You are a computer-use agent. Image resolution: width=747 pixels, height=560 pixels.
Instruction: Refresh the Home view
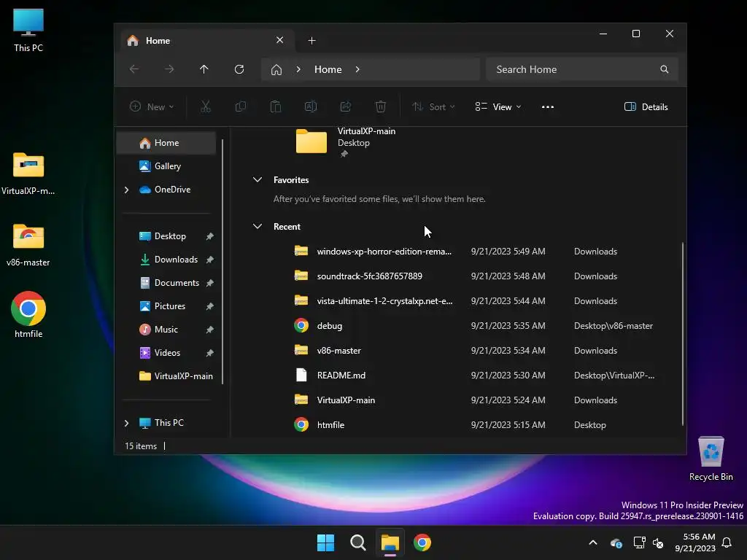point(239,69)
